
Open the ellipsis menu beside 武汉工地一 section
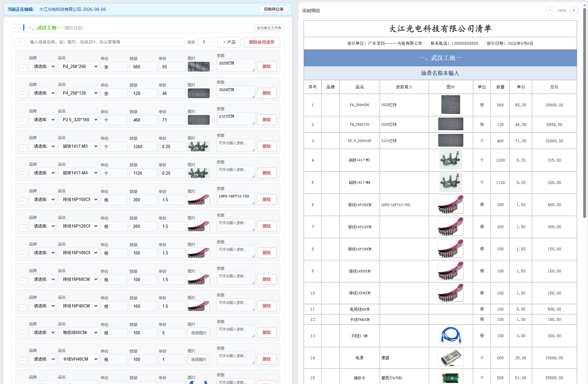pos(16,28)
